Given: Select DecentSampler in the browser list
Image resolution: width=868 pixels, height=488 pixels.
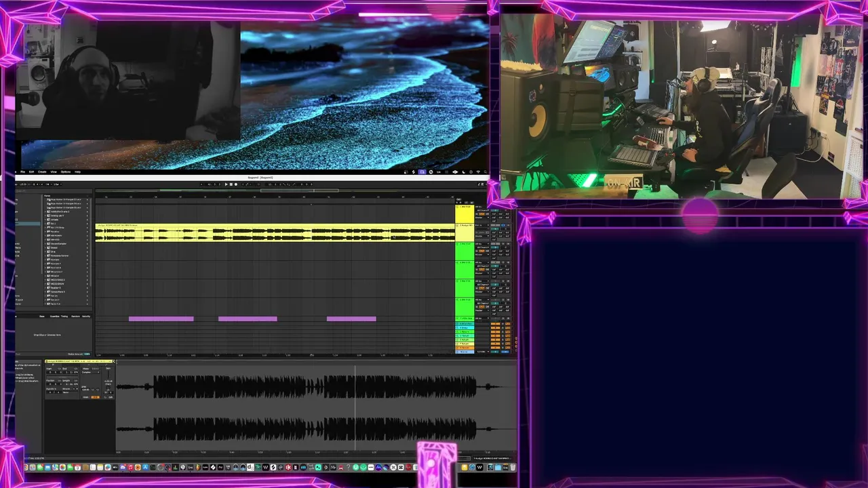Looking at the screenshot, I should (x=58, y=243).
